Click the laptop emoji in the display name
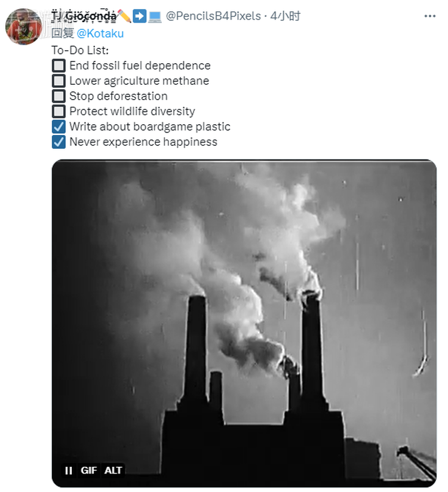This screenshot has width=448, height=492. tap(155, 16)
